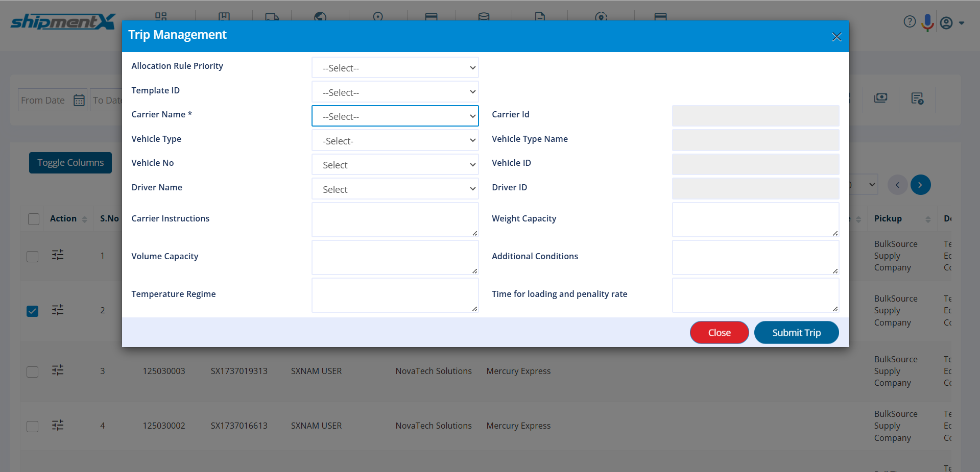Screen dimensions: 980x472
Task: Open action sliders icon for row 2
Action: 58,310
